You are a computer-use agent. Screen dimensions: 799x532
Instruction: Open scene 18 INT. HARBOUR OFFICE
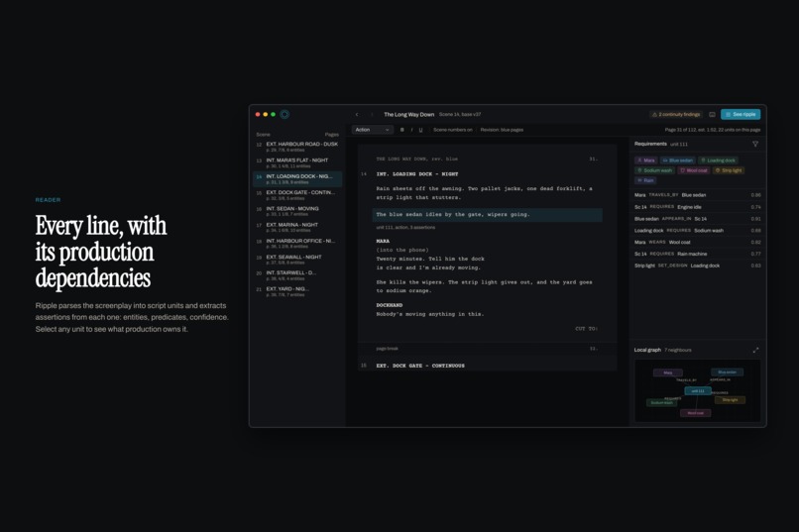coord(297,244)
